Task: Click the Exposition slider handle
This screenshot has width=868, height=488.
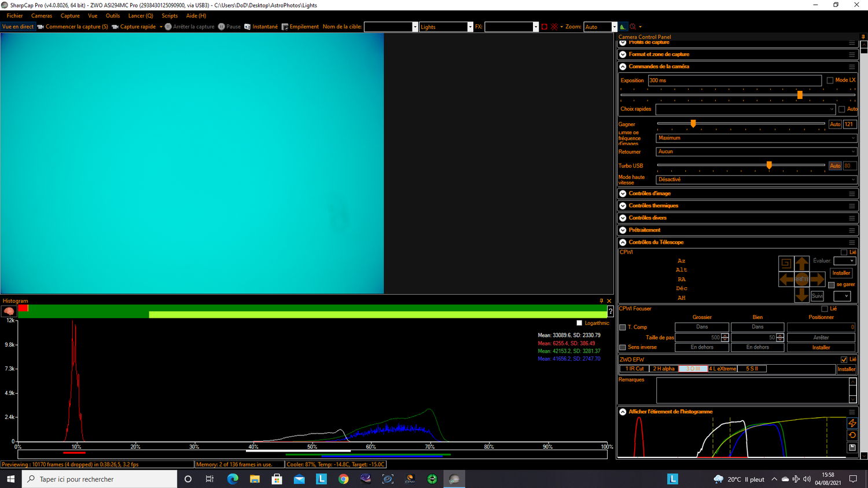Action: [800, 94]
